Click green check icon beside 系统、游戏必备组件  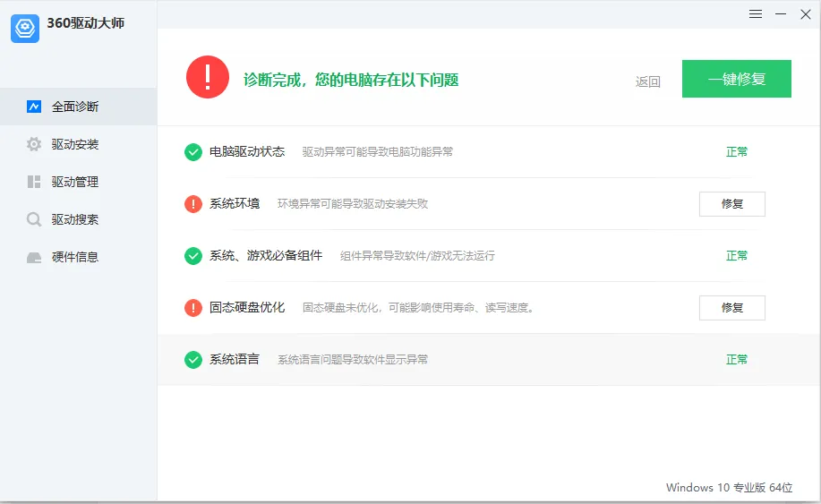point(193,256)
